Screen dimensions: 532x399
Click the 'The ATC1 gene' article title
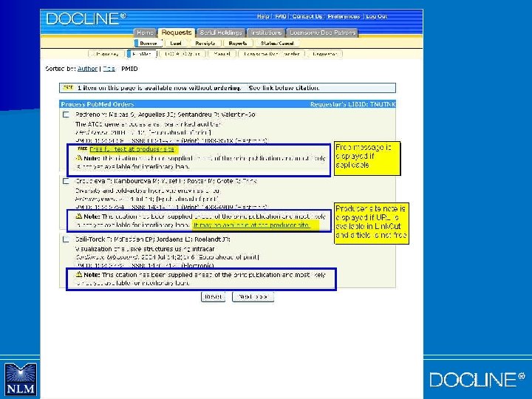point(148,124)
